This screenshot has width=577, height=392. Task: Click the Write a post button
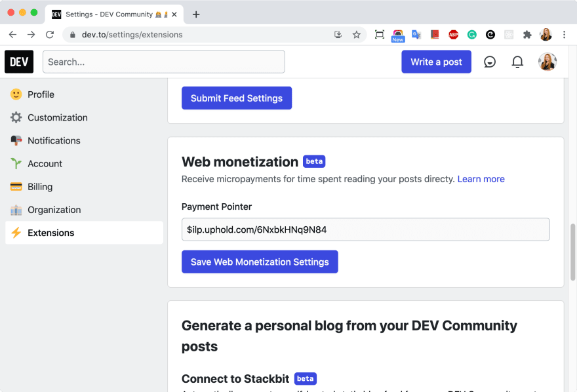[x=436, y=62]
